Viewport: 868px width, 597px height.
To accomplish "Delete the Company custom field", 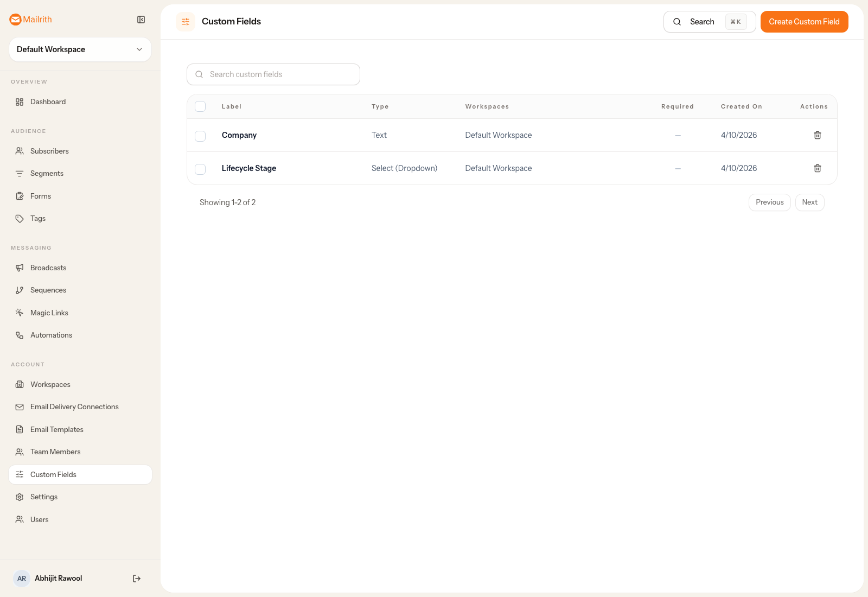I will tap(818, 135).
